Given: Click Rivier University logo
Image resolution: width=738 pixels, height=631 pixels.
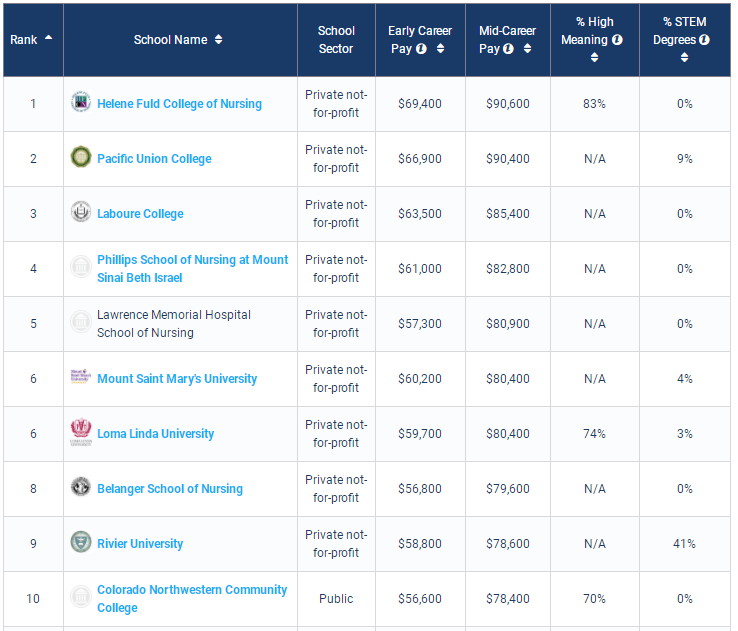Looking at the screenshot, I should (81, 542).
